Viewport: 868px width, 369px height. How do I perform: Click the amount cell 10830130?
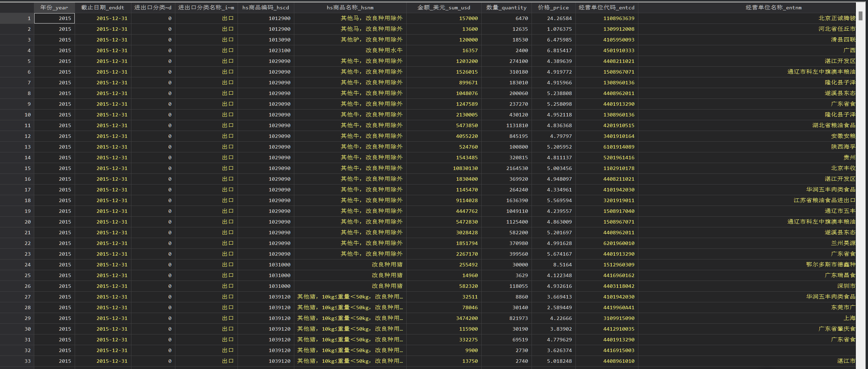tap(444, 168)
